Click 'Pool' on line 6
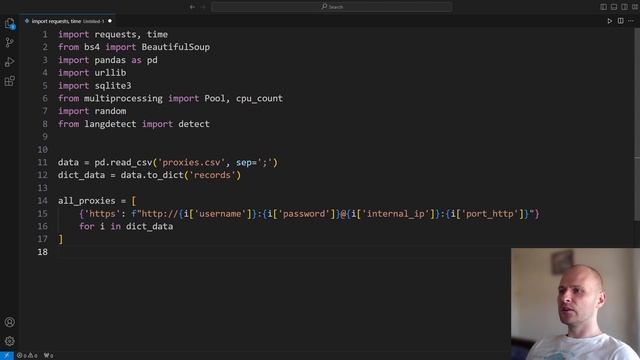Image resolution: width=640 pixels, height=360 pixels. 215,98
